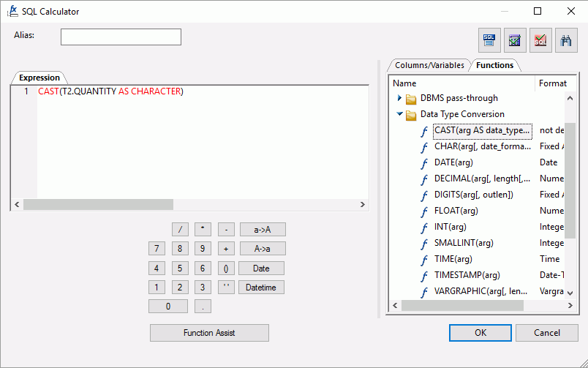588x368 pixels.
Task: Click the functions list horizontal scrollbar thumb
Action: [462, 306]
